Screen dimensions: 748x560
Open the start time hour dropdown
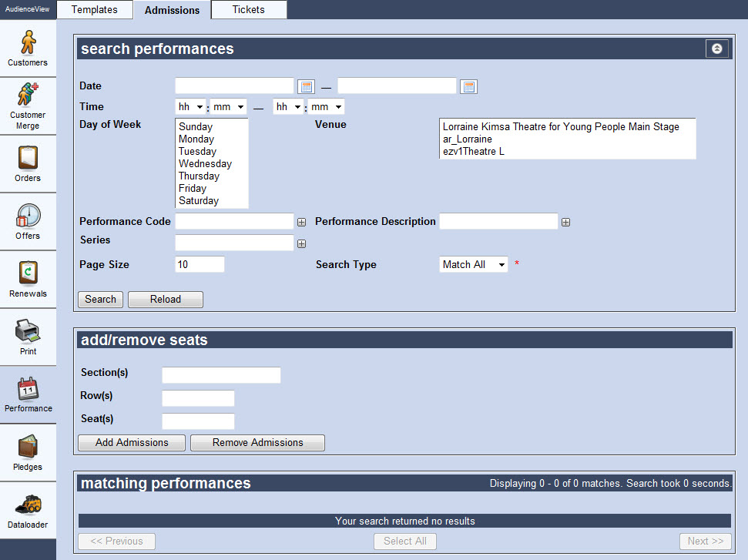191,107
